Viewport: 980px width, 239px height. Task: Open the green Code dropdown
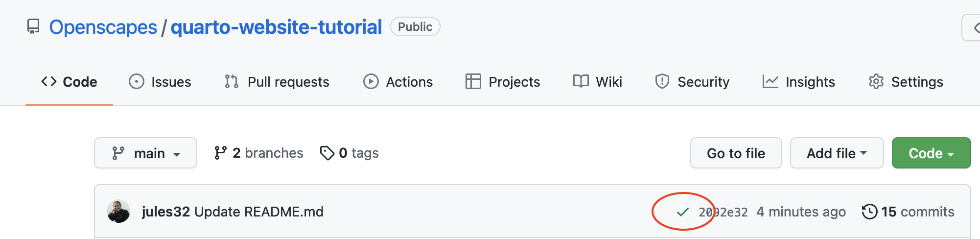(x=931, y=153)
